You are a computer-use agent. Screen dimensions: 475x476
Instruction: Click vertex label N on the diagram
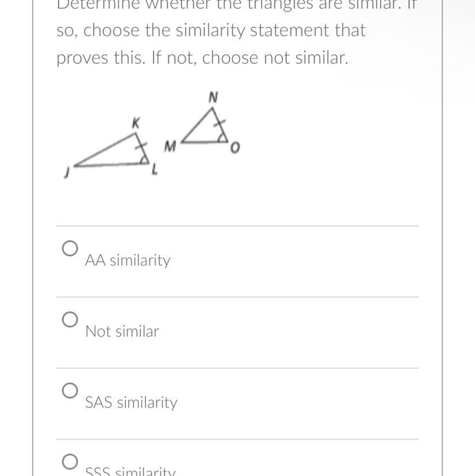point(213,98)
